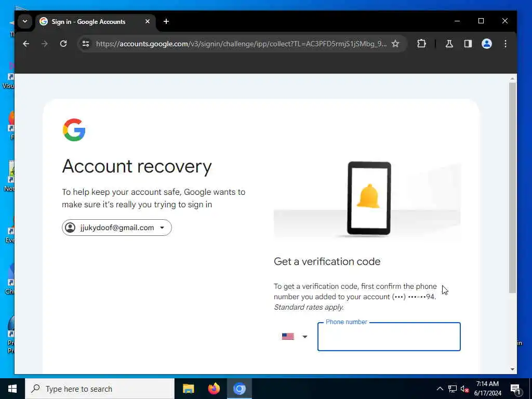The image size is (532, 399).
Task: Click the Get a verification code heading
Action: tap(327, 262)
